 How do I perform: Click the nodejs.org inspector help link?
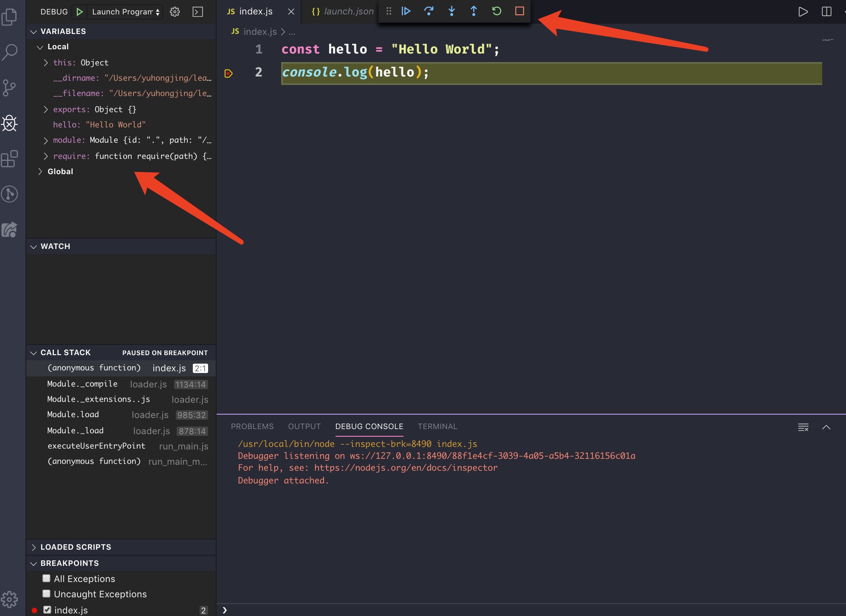click(406, 468)
